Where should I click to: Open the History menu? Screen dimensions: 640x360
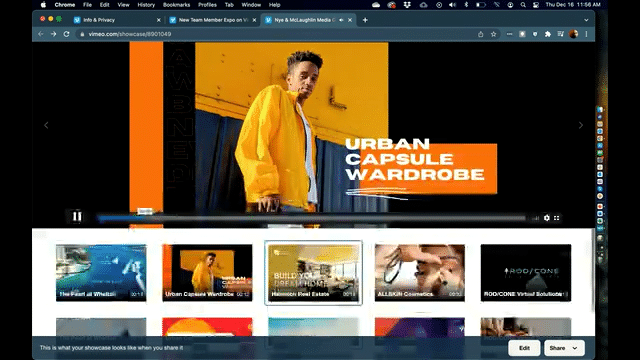tap(146, 5)
